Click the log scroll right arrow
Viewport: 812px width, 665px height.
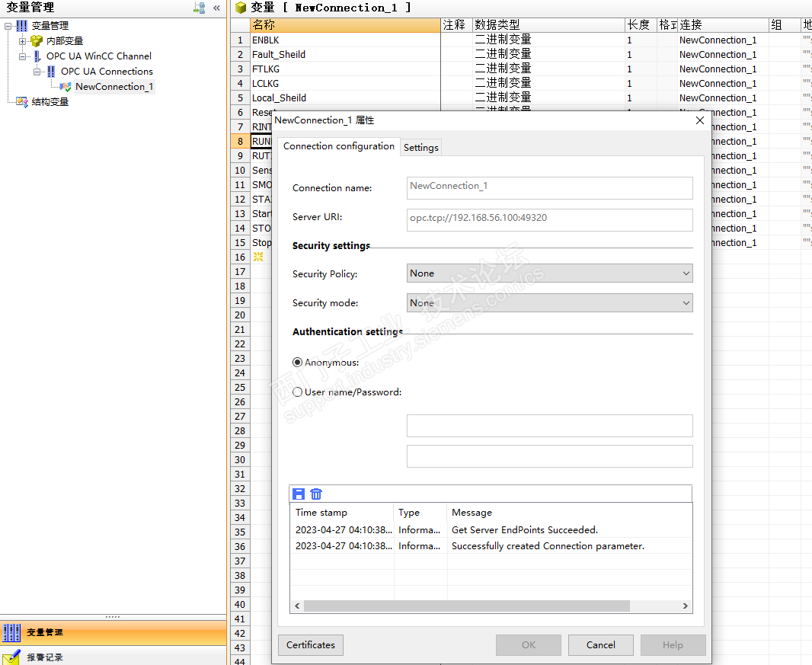(685, 606)
